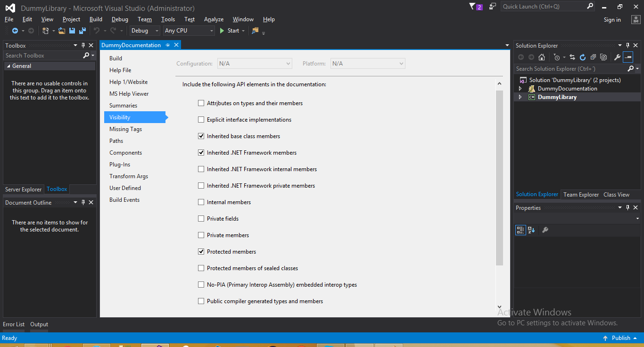Open the Start button dropdown arrow

[x=243, y=31]
